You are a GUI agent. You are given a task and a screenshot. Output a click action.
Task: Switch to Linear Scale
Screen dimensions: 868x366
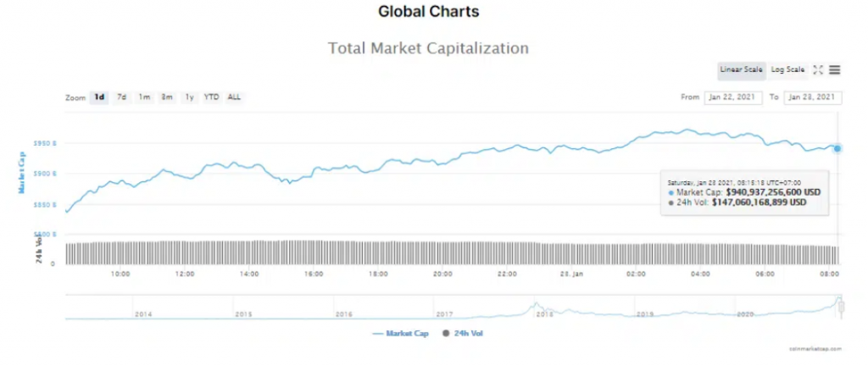coord(742,70)
